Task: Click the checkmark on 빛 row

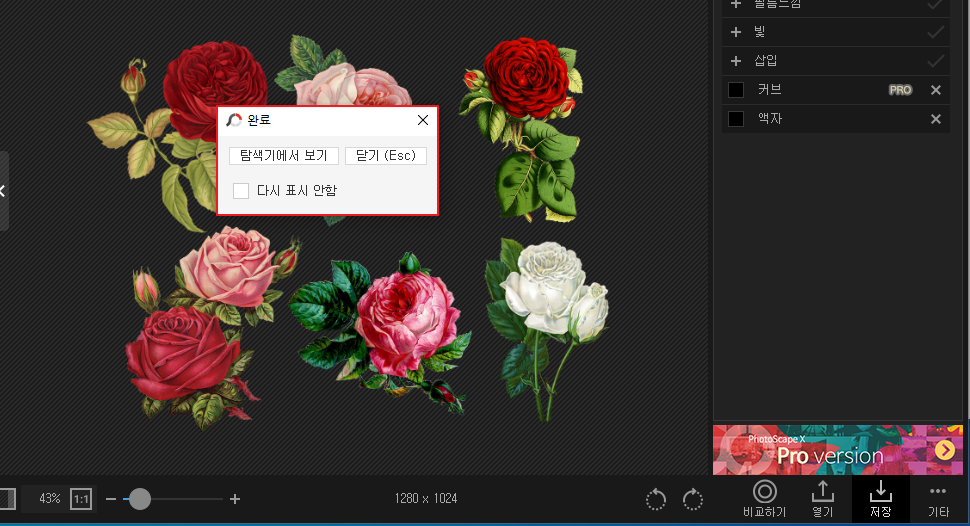Action: pyautogui.click(x=935, y=32)
